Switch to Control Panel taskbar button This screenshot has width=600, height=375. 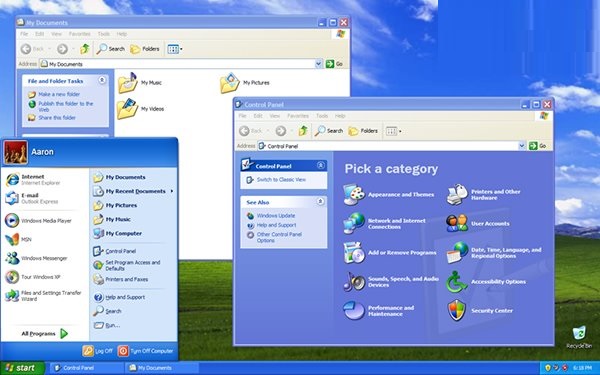click(86, 368)
